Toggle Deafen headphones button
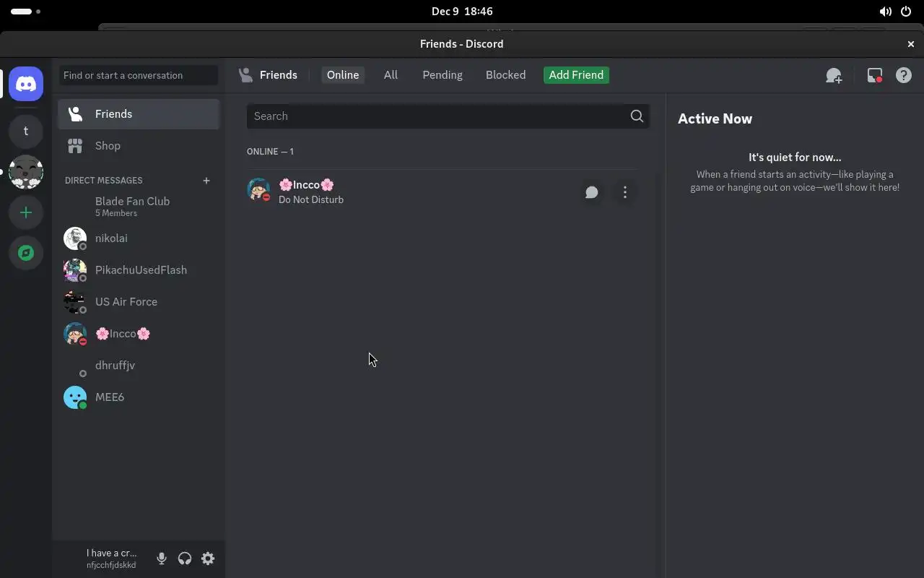This screenshot has width=924, height=578. point(185,558)
